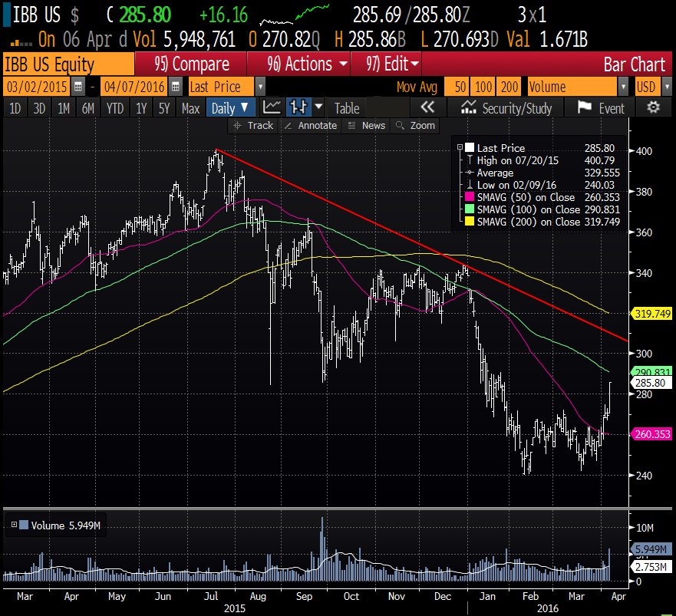The image size is (676, 616).
Task: Click the green SMAVG (100) swatch
Action: (470, 209)
